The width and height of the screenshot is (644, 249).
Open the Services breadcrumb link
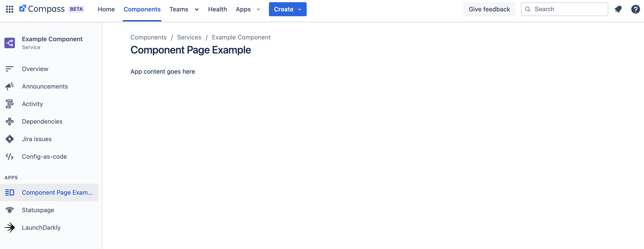(189, 37)
